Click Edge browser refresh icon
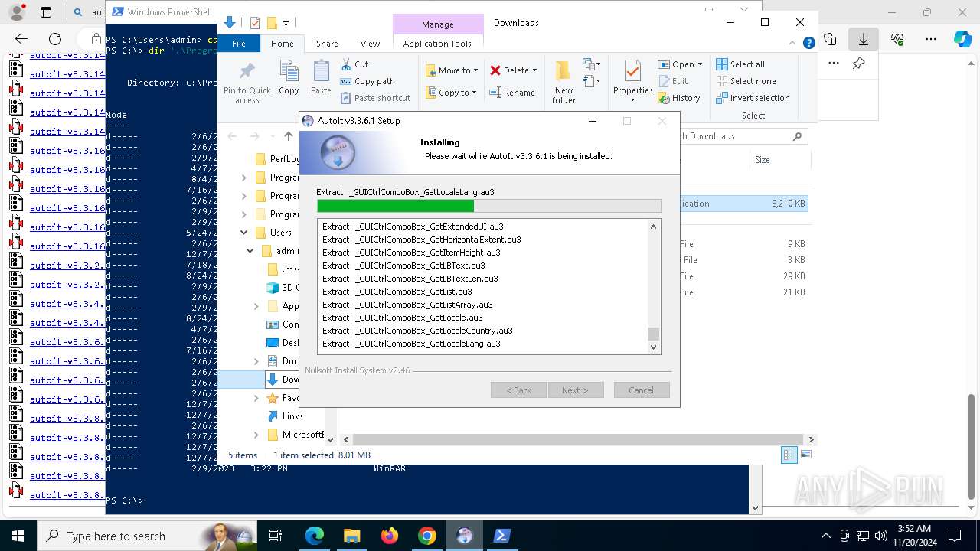The width and height of the screenshot is (980, 551). click(x=55, y=39)
